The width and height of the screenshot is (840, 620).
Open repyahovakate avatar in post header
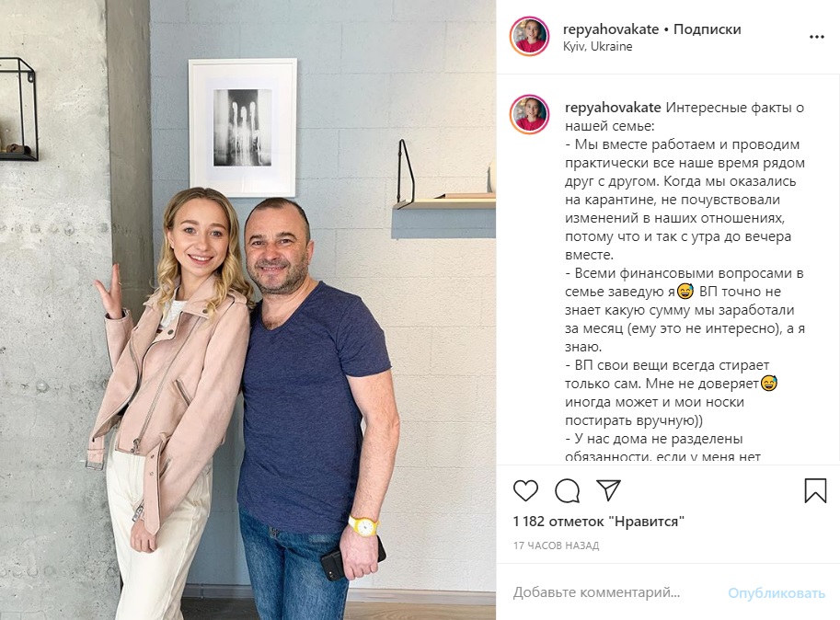pos(529,37)
